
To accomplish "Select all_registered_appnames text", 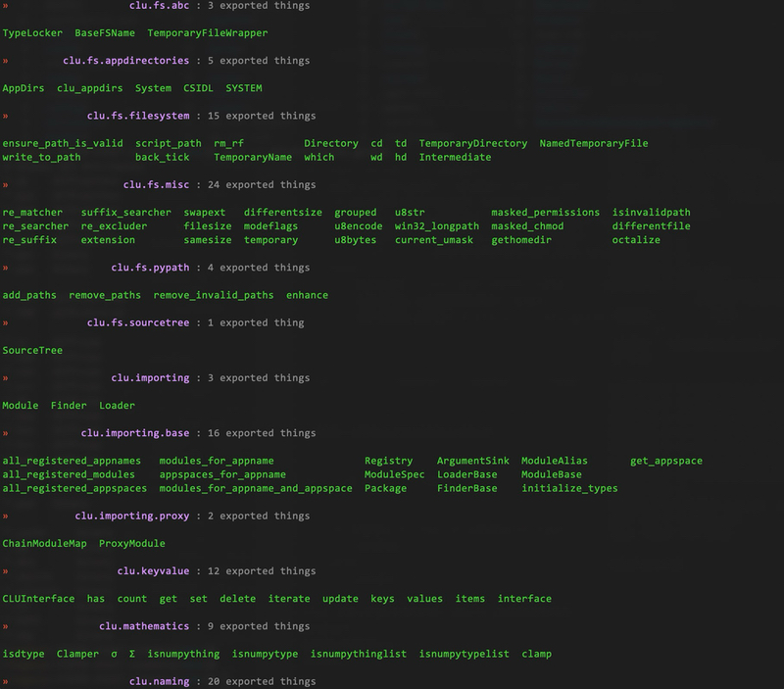I will [x=72, y=461].
